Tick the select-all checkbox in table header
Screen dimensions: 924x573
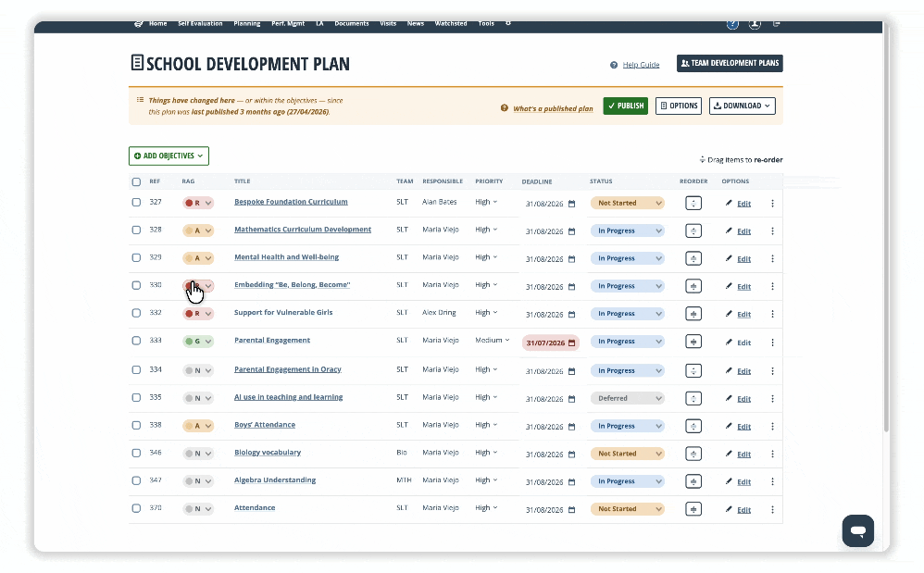[x=136, y=182]
